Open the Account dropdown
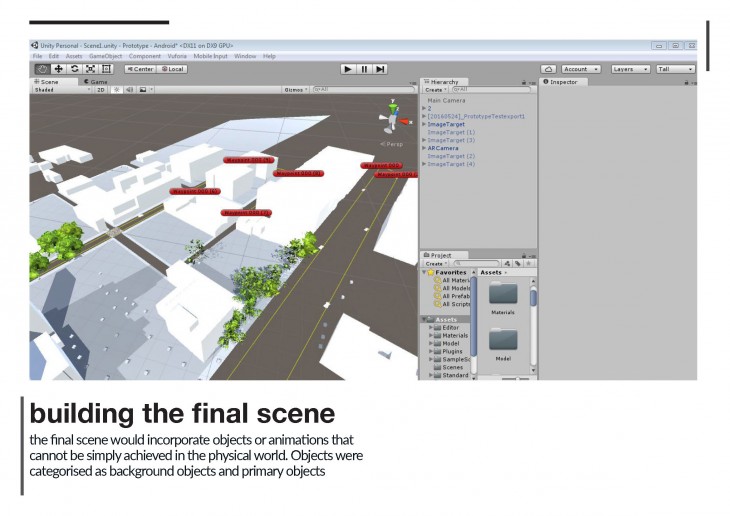Viewport: 730px width, 516px height. 580,69
